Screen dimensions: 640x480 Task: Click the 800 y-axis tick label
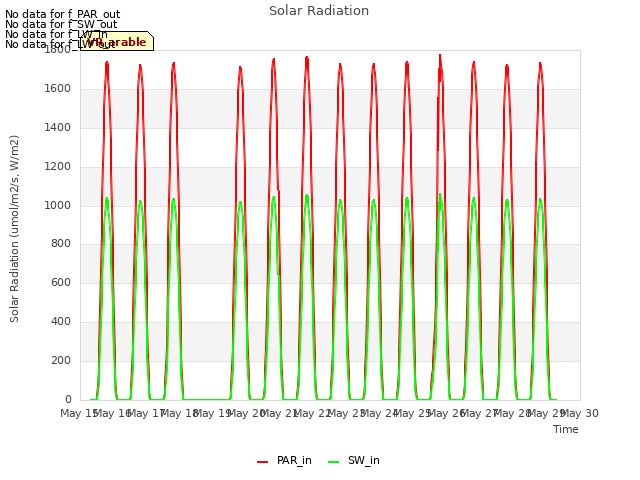[x=61, y=244]
